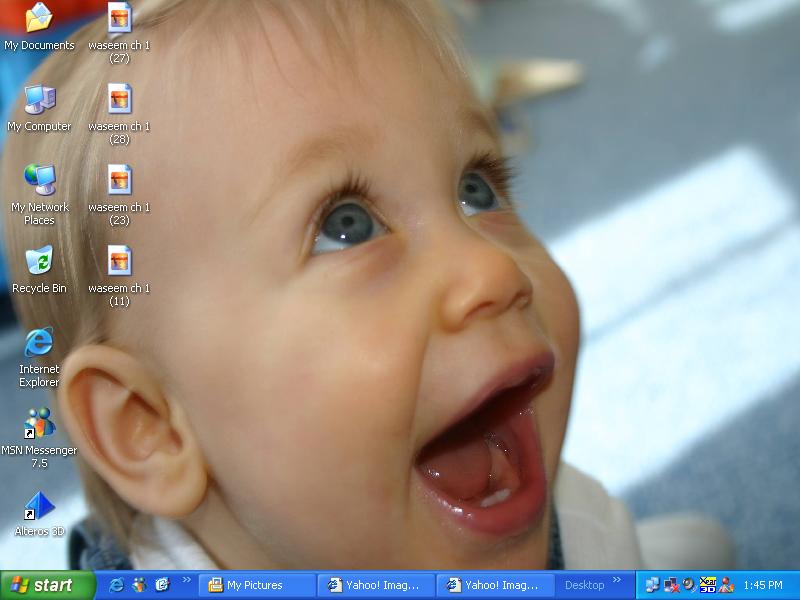
Task: Select the My Computer desktop icon
Action: [x=39, y=108]
